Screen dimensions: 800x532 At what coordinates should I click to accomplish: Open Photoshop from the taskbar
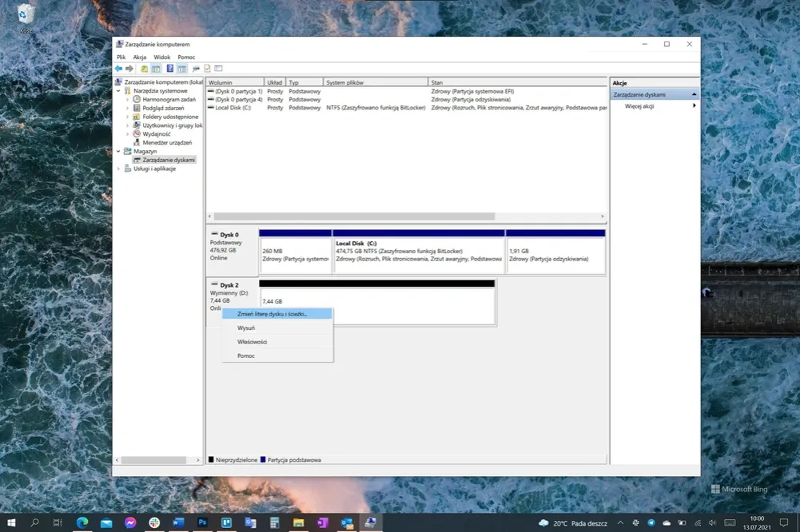pos(202,522)
